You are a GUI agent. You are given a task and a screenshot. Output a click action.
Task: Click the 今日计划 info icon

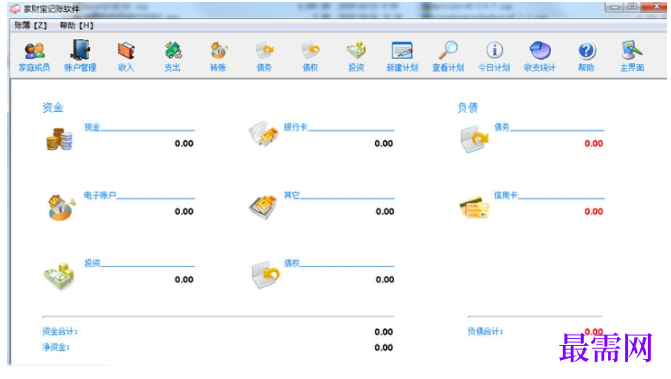(494, 56)
